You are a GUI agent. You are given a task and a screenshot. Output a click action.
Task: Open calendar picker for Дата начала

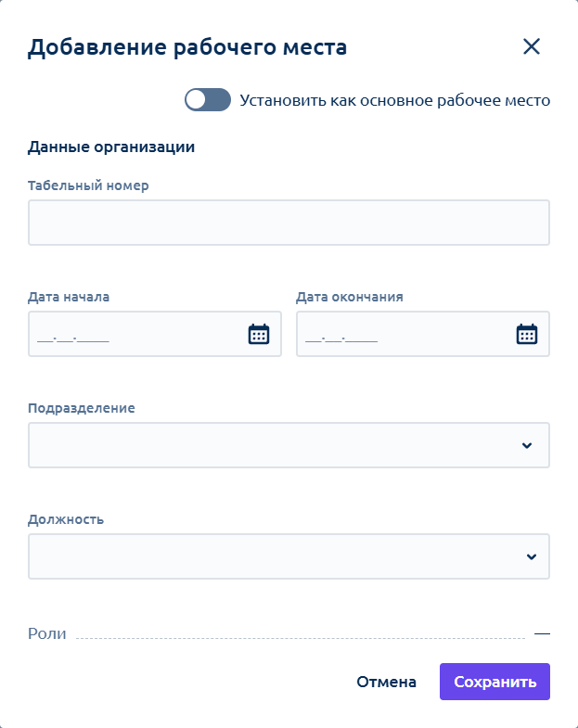tap(259, 334)
